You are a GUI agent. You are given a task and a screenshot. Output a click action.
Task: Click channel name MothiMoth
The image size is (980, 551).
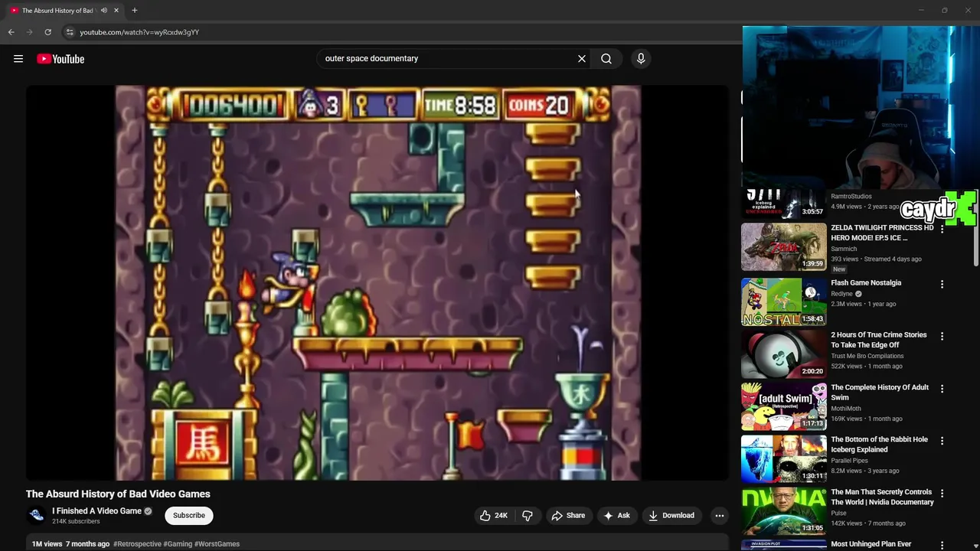tap(845, 409)
